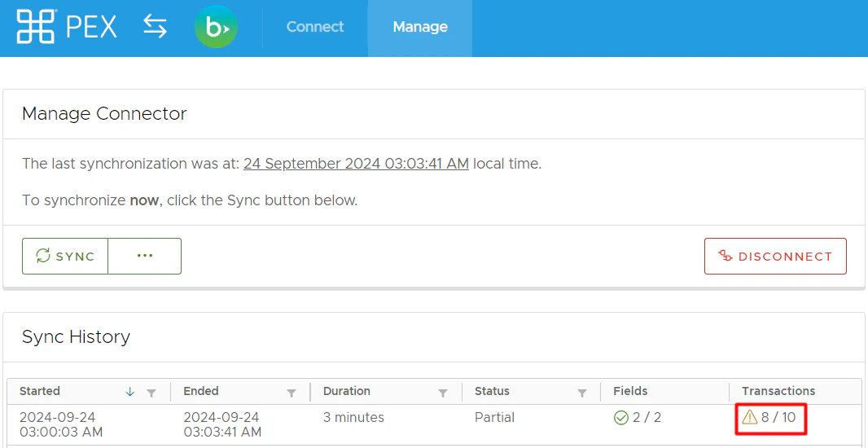
Task: Open the Connect tab
Action: tap(315, 27)
